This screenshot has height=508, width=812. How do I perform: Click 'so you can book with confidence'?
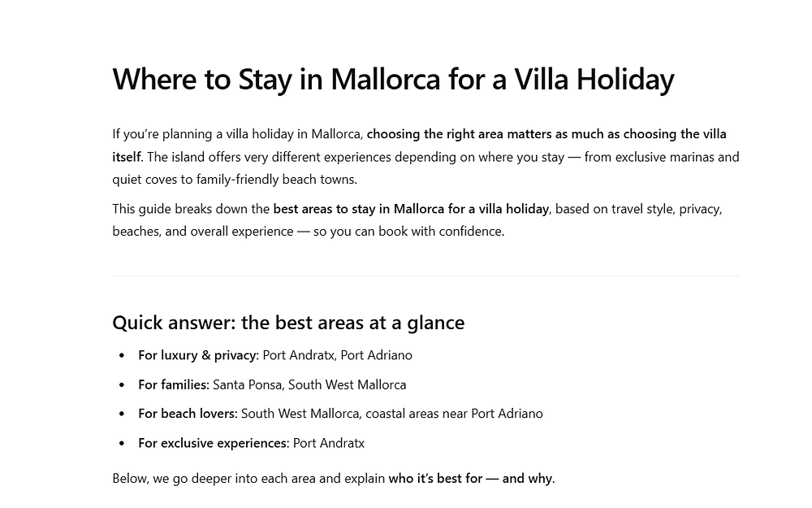[408, 231]
